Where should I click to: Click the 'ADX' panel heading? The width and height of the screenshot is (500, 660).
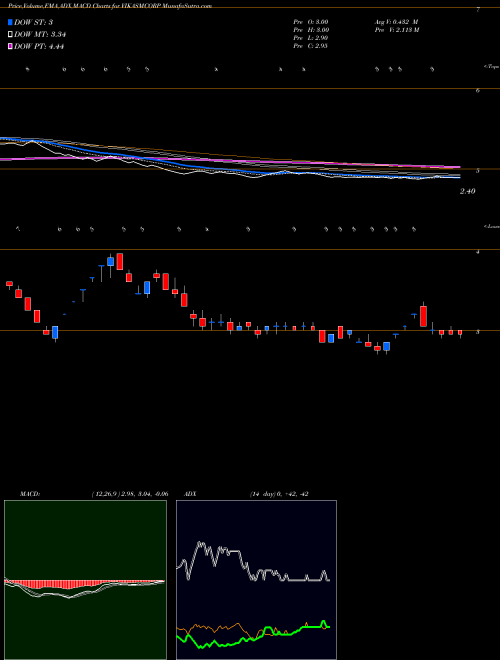(190, 494)
